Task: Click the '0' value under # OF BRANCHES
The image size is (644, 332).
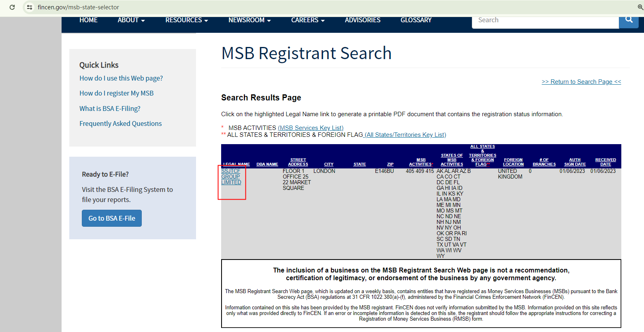Action: [530, 171]
